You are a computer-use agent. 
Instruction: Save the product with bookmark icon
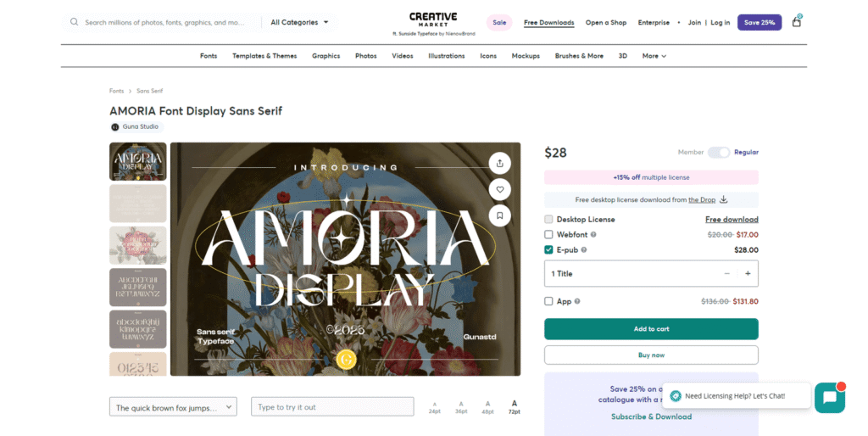(x=500, y=215)
